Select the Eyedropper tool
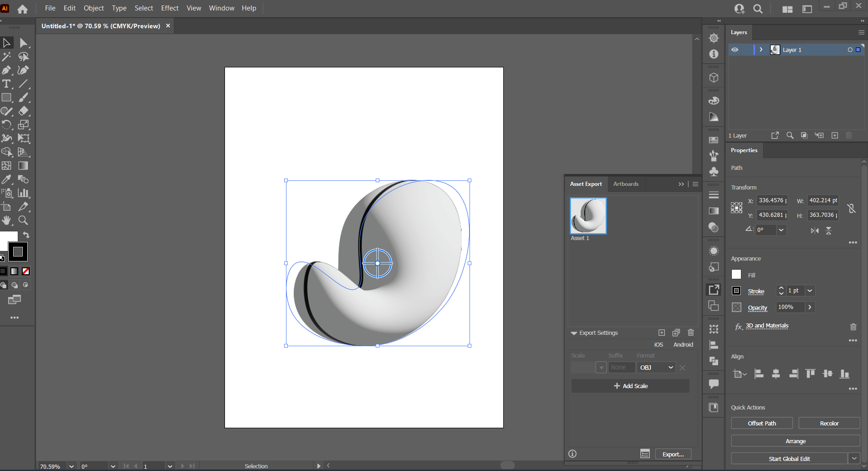Screen dimensions: 868x471 tap(7, 179)
